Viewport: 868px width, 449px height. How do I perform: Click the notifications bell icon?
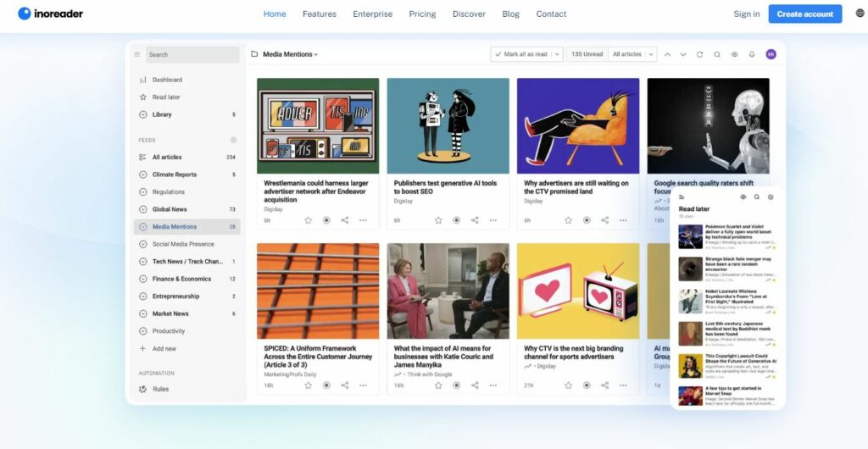click(x=752, y=54)
